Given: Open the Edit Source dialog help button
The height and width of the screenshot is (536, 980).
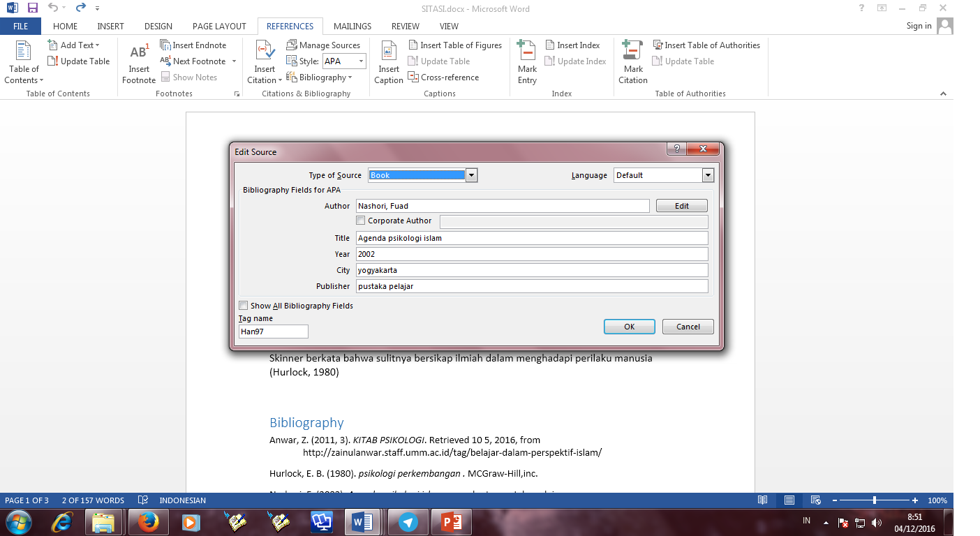Looking at the screenshot, I should (x=676, y=149).
